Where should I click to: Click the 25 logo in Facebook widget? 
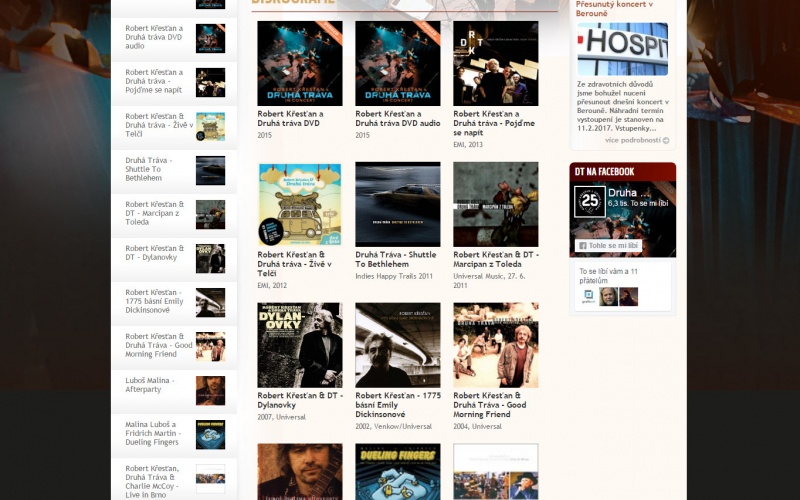[x=590, y=202]
